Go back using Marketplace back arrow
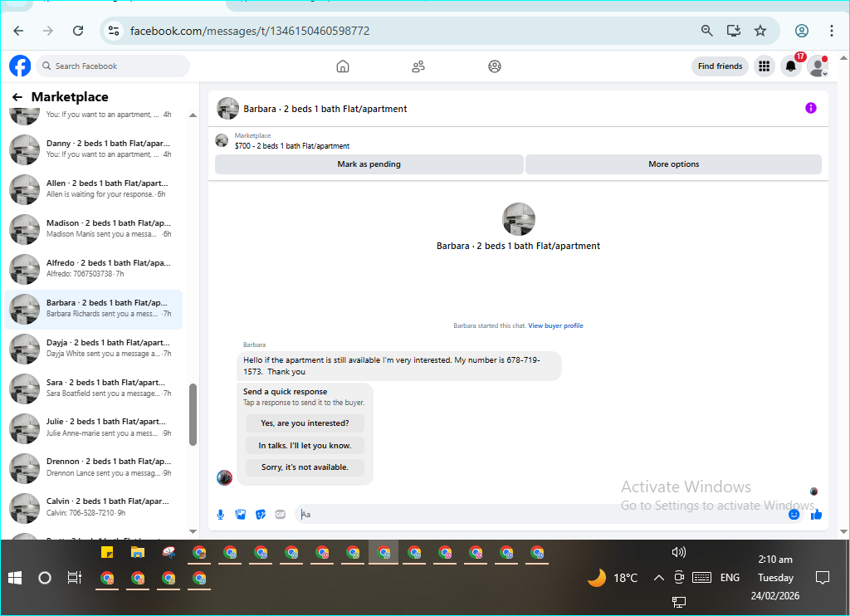Image resolution: width=850 pixels, height=616 pixels. 17,97
